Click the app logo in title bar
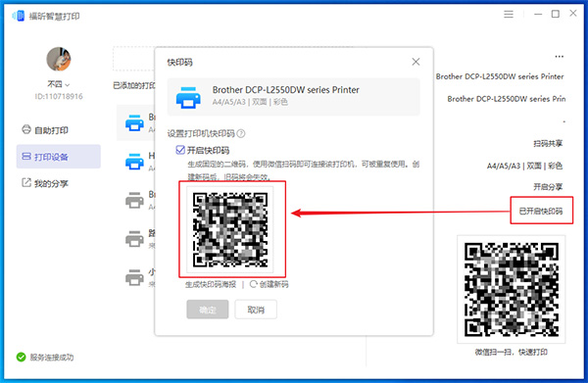The image size is (588, 383). tap(18, 16)
